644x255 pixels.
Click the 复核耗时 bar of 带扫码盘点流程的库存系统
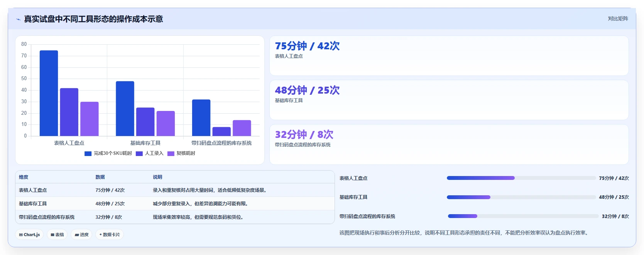242,128
